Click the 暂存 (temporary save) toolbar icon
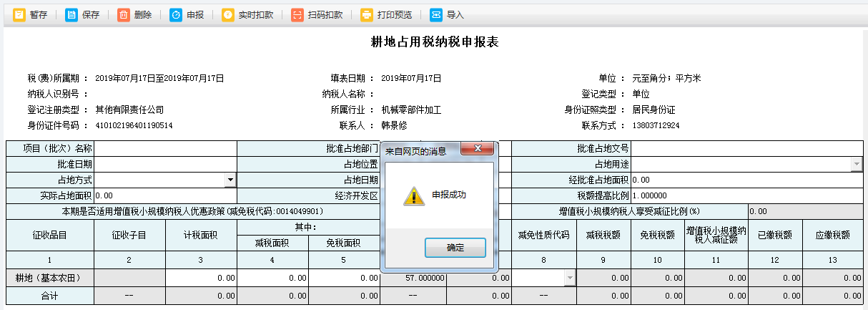Image resolution: width=868 pixels, height=310 pixels. [x=19, y=14]
